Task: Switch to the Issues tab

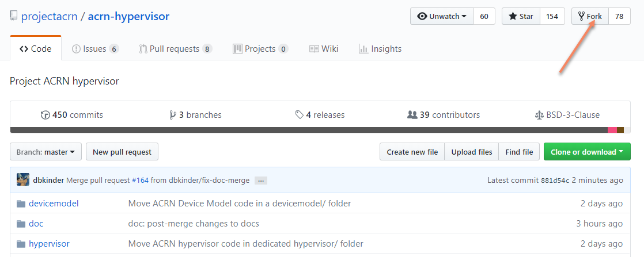Action: [95, 49]
